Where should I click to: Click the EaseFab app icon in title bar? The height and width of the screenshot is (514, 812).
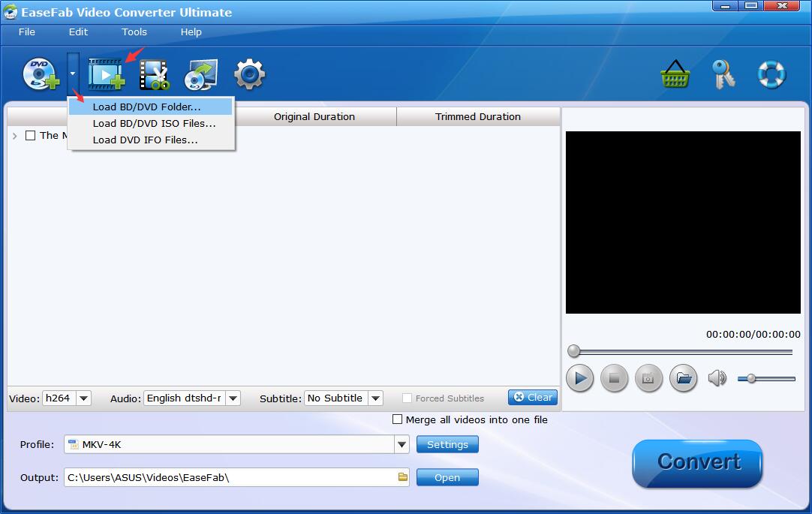(x=10, y=13)
